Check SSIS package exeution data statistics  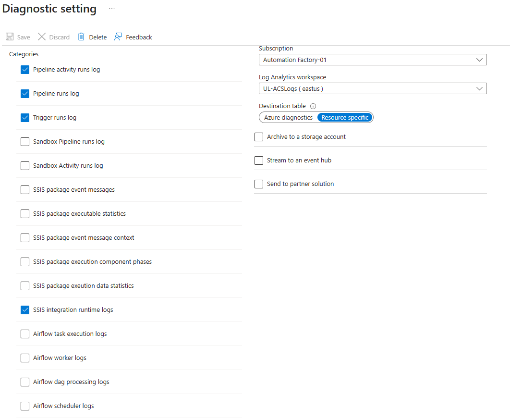pyautogui.click(x=25, y=286)
